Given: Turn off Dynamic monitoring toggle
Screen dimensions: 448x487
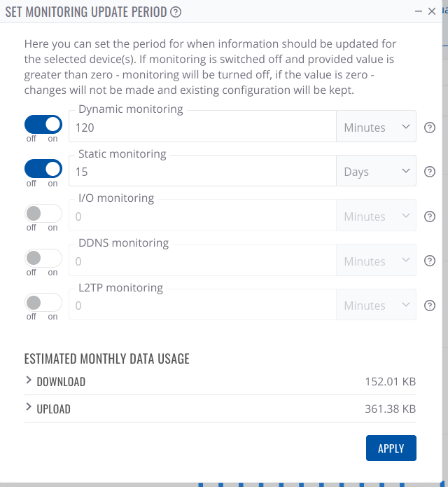Looking at the screenshot, I should coord(43,125).
